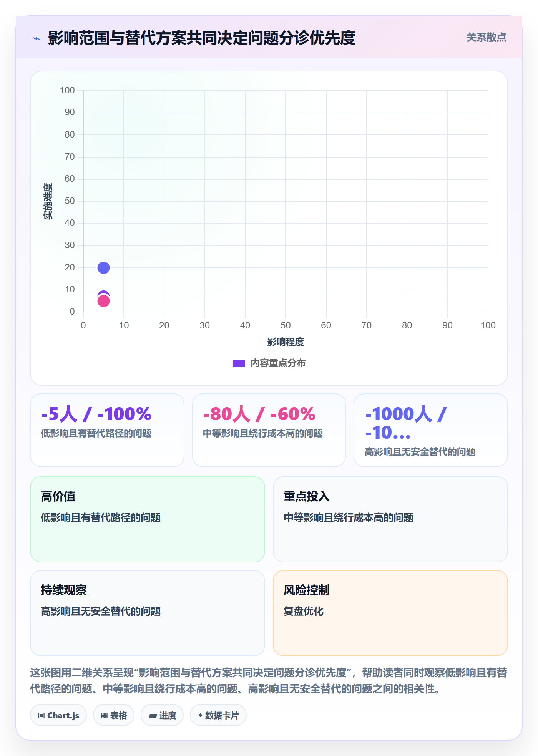This screenshot has height=756, width=538.
Task: Open the 数据卡片 tag
Action: pyautogui.click(x=218, y=715)
